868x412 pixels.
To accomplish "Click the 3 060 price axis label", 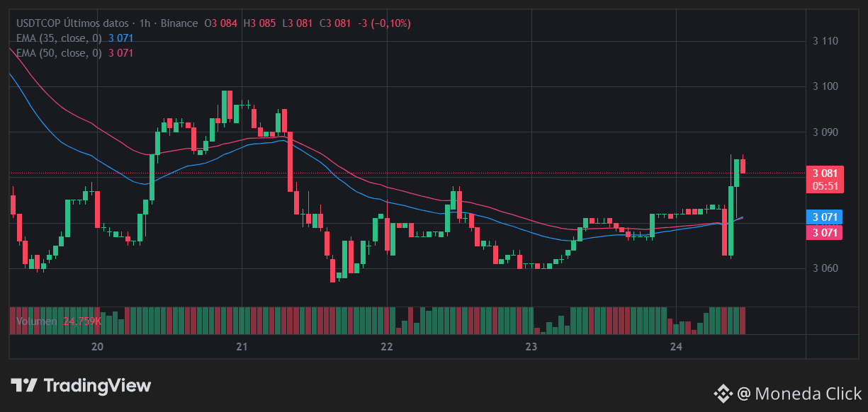I will [x=825, y=268].
